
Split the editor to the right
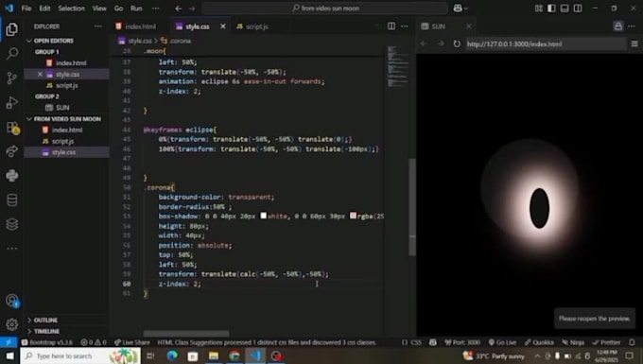391,26
